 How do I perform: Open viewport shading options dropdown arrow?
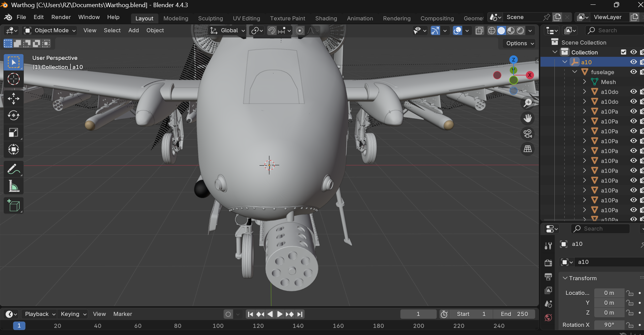pos(530,31)
